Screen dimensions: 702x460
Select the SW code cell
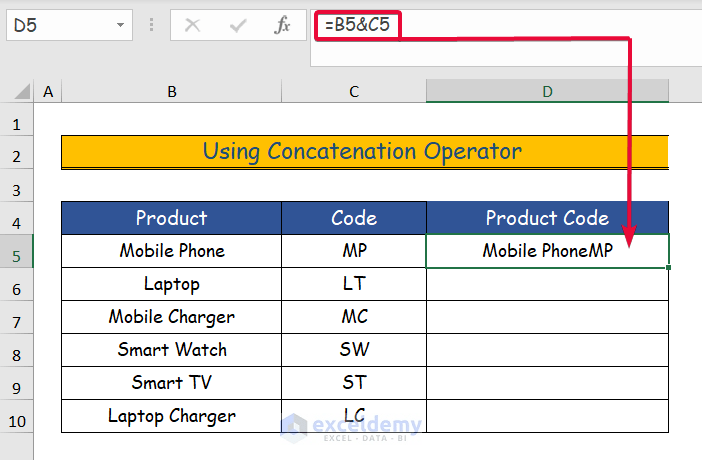(x=354, y=350)
